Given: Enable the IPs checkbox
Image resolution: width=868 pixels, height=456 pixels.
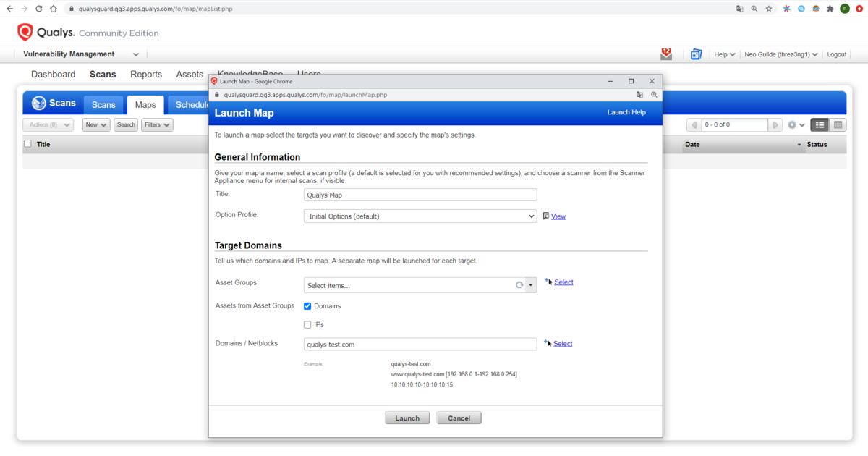Looking at the screenshot, I should (x=307, y=325).
